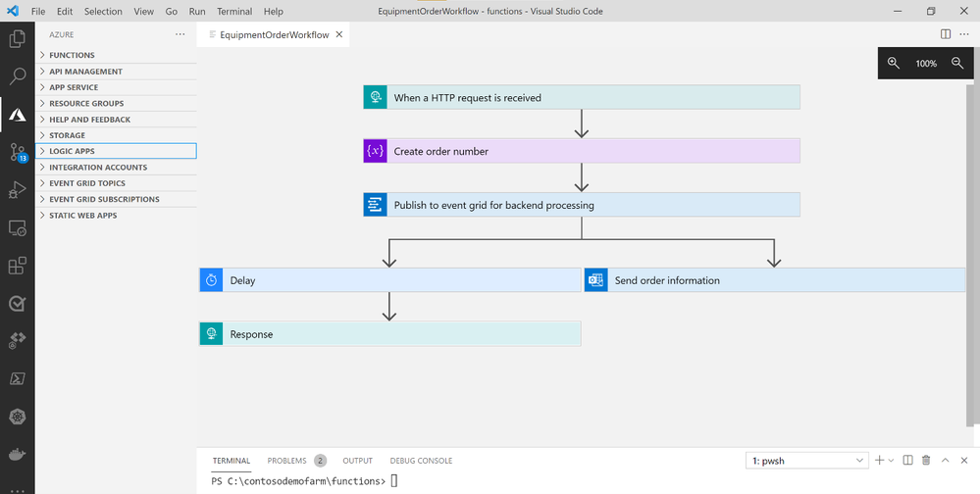Image resolution: width=980 pixels, height=494 pixels.
Task: Open the Edit menu
Action: (65, 11)
